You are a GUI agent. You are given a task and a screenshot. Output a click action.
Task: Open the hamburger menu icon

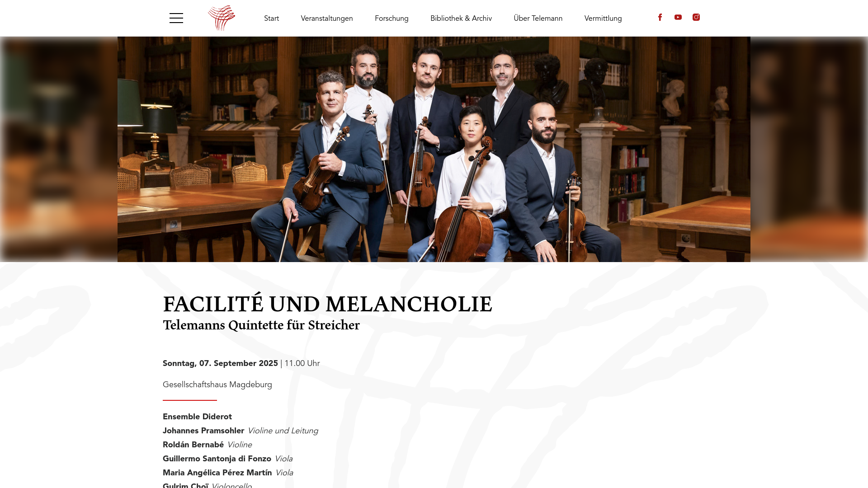[x=176, y=18]
